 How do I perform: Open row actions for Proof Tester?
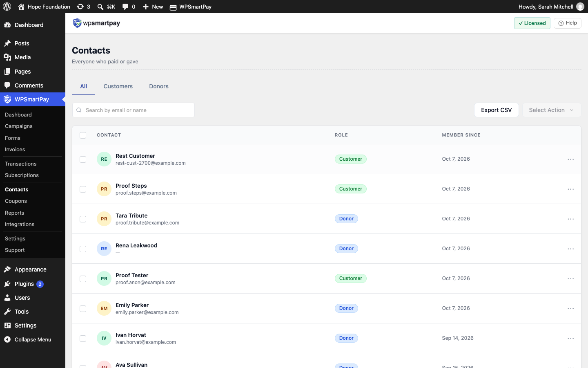click(571, 278)
